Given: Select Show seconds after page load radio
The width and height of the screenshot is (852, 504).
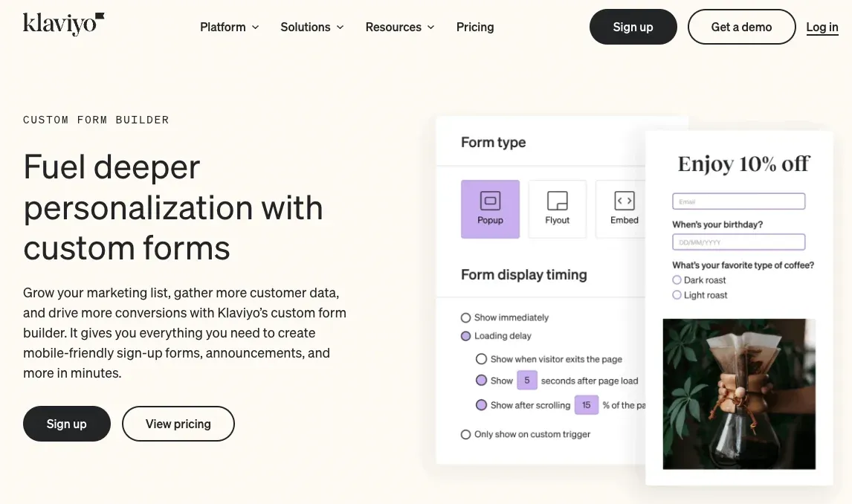Looking at the screenshot, I should click(481, 380).
